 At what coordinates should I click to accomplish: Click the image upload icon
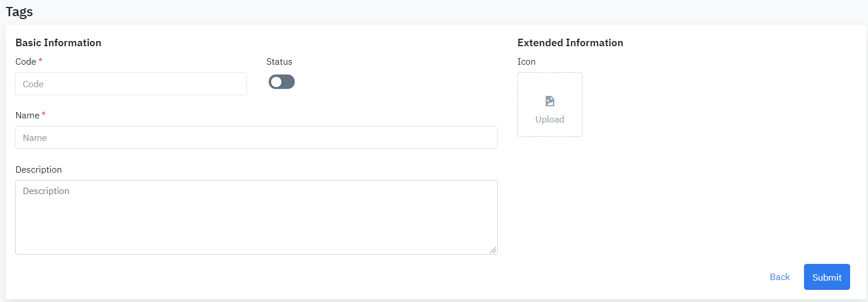tap(550, 102)
